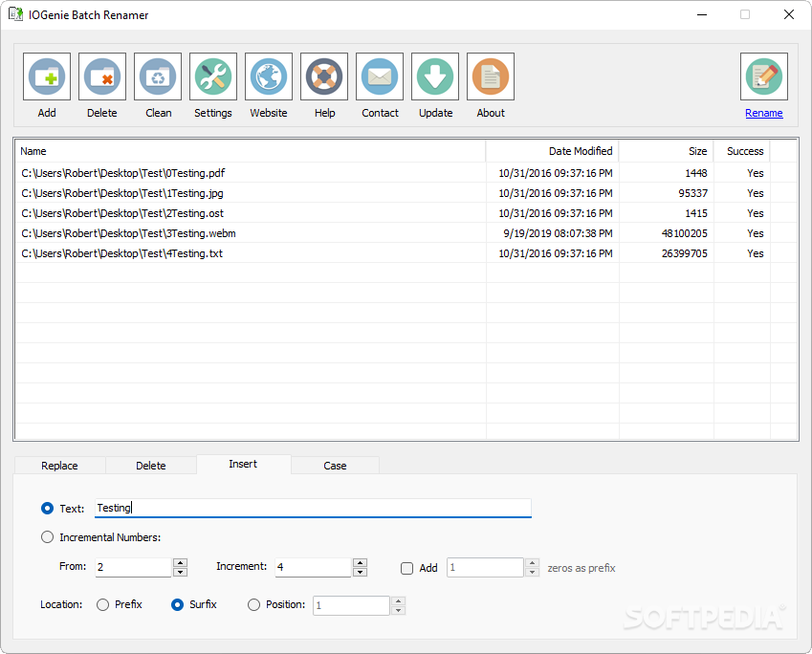The image size is (812, 654).
Task: Select the Text radio button
Action: [47, 509]
